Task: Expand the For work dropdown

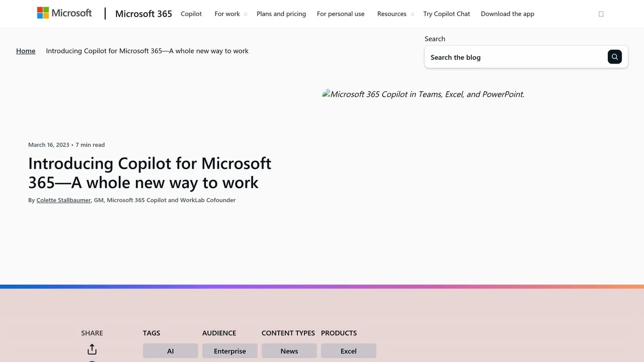Action: 231,14
